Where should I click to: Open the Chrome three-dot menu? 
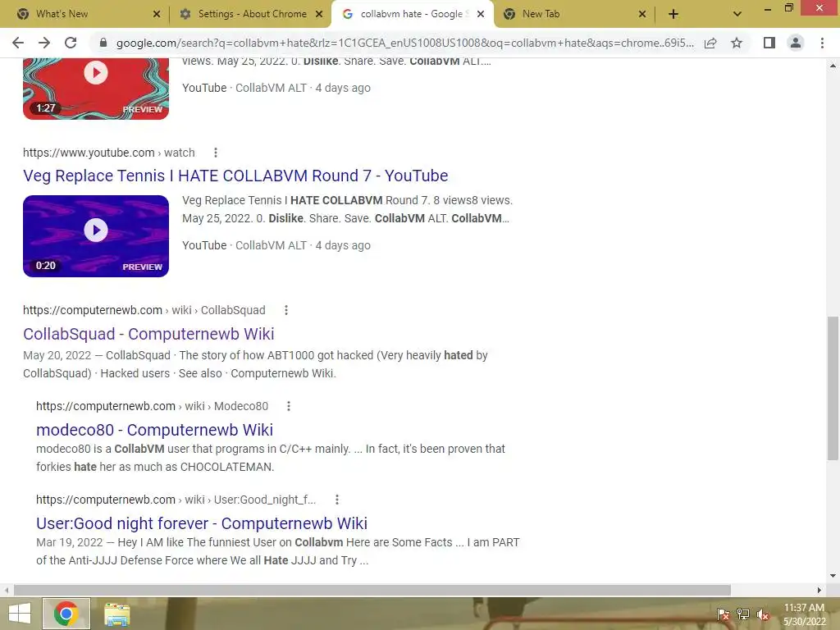tap(822, 43)
